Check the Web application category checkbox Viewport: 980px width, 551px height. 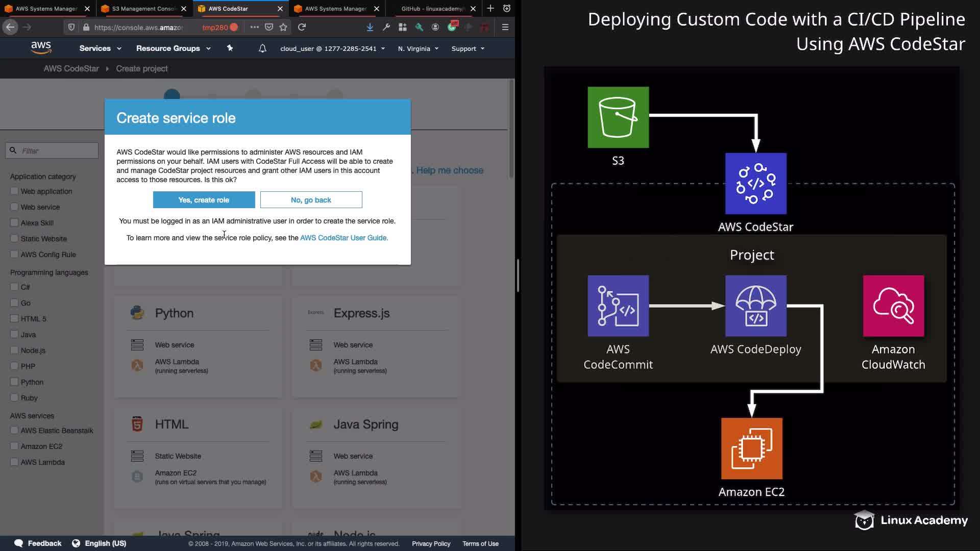(14, 191)
